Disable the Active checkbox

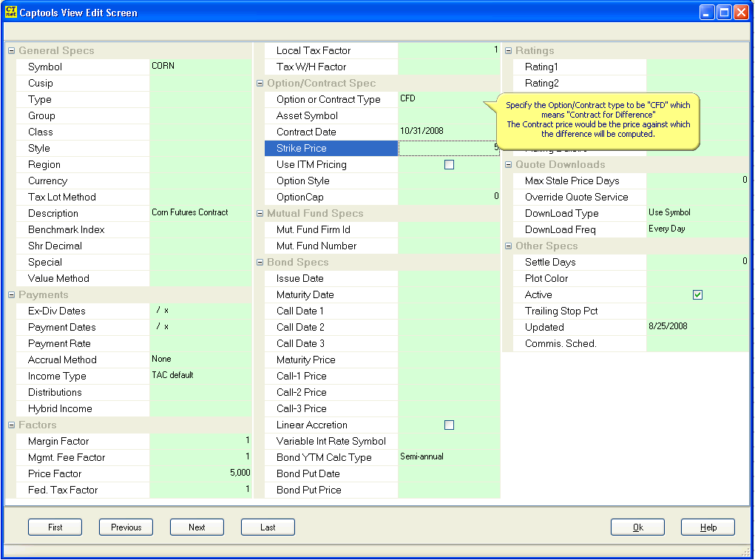click(697, 294)
